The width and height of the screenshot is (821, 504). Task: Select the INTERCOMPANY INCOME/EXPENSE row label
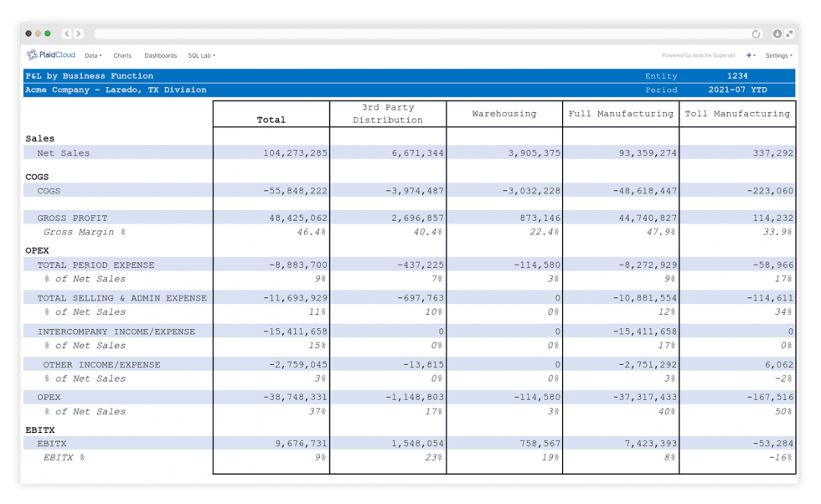[x=116, y=332]
